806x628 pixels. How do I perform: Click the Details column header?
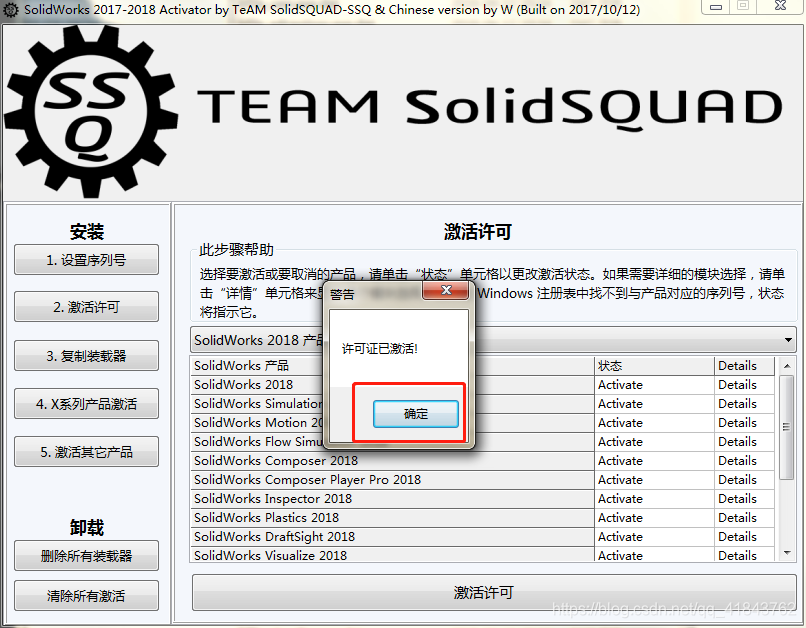click(744, 365)
